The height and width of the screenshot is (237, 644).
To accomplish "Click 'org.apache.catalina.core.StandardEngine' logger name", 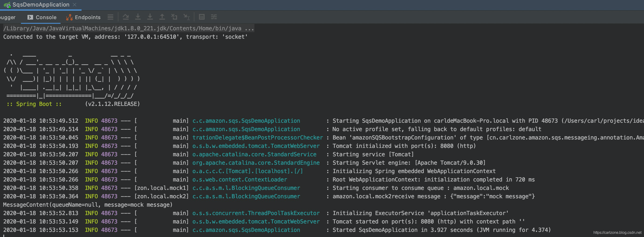I will click(256, 163).
